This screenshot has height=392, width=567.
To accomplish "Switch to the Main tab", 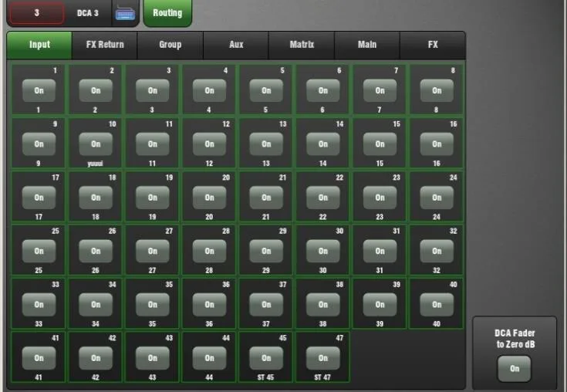I will tap(367, 45).
